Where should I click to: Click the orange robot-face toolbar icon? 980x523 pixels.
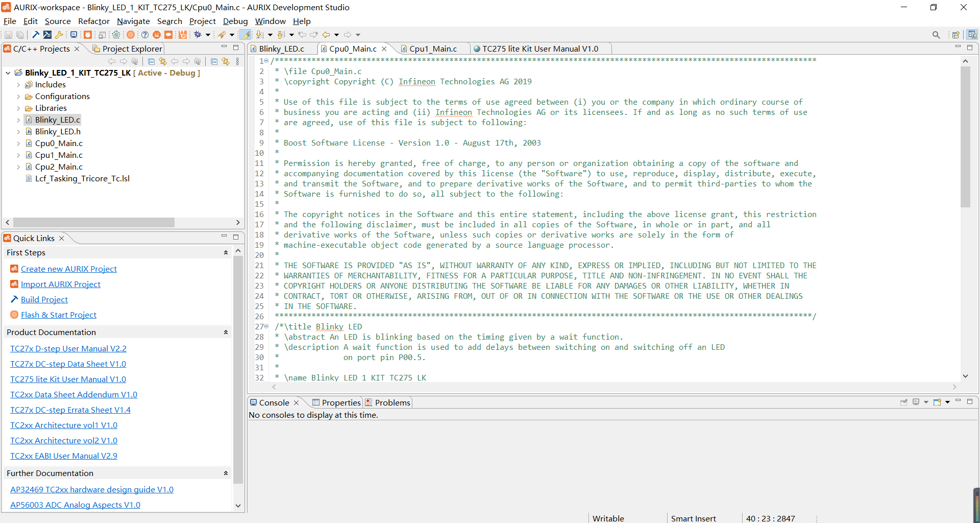pyautogui.click(x=157, y=35)
